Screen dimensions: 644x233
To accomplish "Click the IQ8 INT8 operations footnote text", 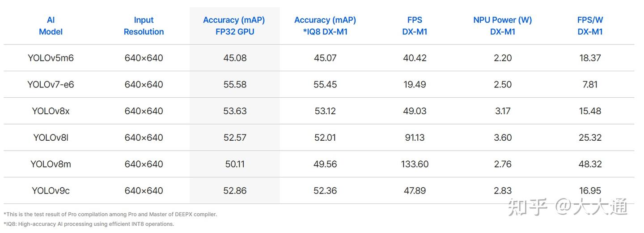I will (89, 224).
